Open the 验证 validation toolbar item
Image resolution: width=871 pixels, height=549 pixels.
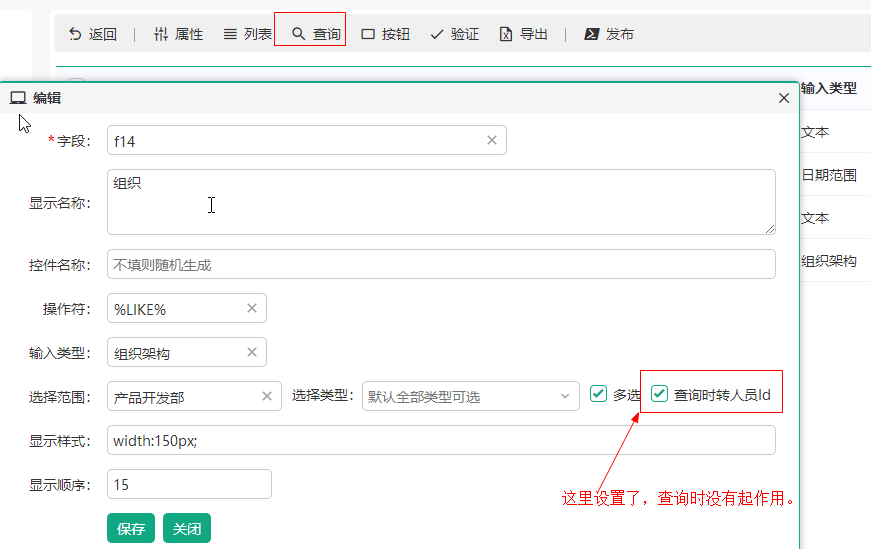pyautogui.click(x=454, y=34)
